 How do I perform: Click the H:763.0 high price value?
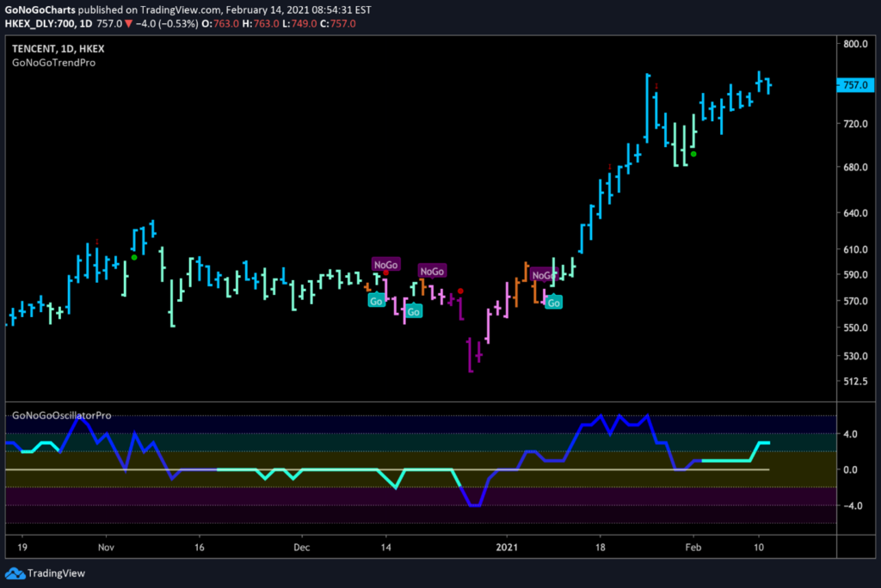pyautogui.click(x=262, y=23)
